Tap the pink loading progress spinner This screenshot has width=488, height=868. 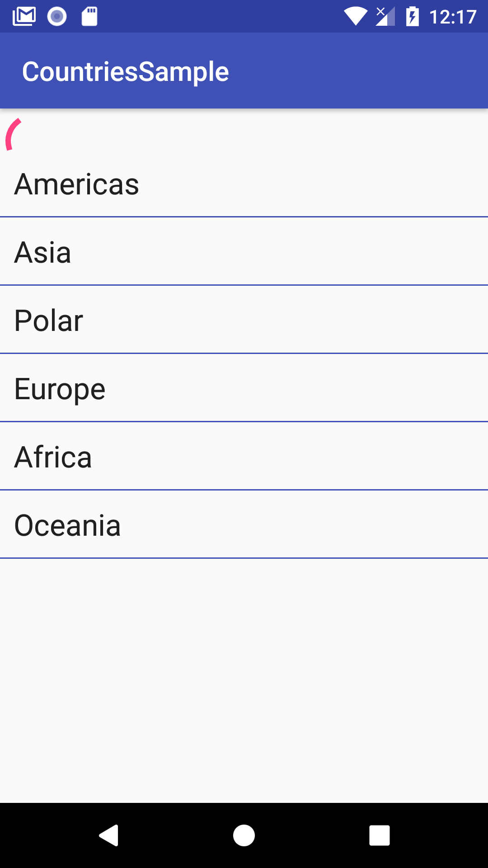point(14,134)
